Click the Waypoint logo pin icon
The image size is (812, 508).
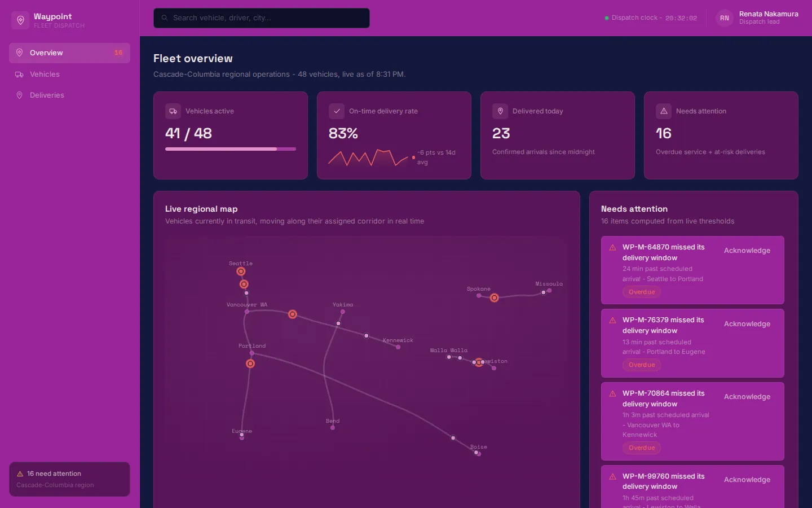20,20
